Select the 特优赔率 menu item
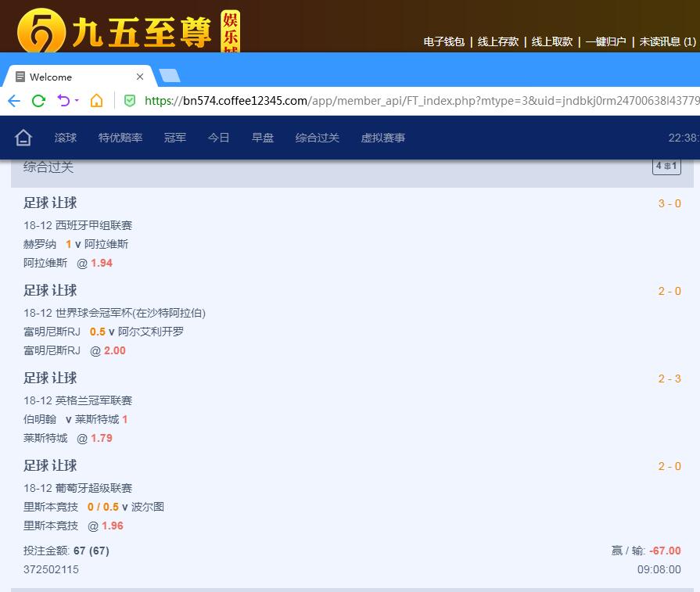This screenshot has width=700, height=592. coord(120,138)
